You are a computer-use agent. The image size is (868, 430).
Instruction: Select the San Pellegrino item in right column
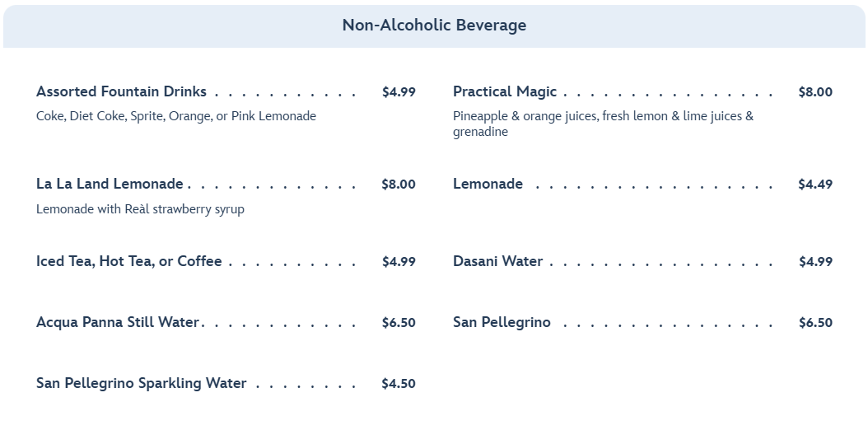tap(502, 322)
